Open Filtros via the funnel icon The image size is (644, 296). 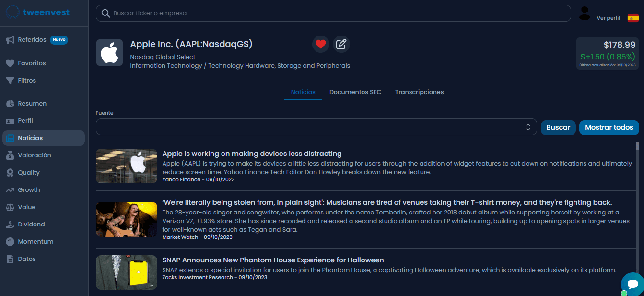(x=10, y=81)
